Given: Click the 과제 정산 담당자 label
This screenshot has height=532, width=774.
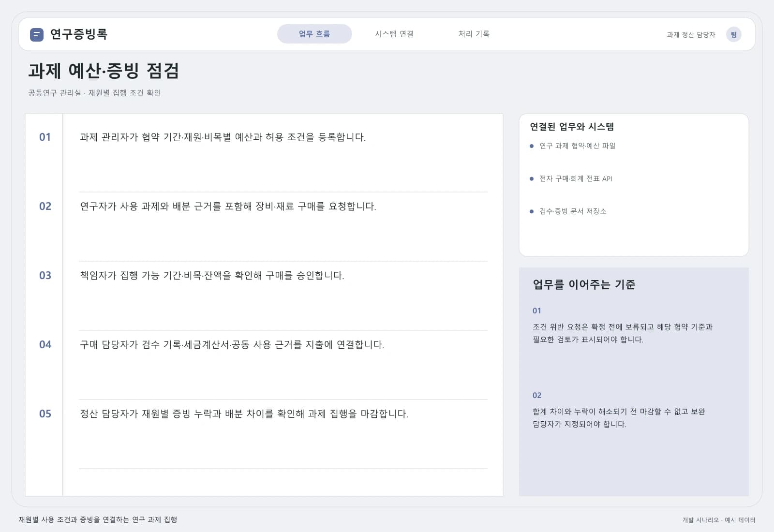Looking at the screenshot, I should pyautogui.click(x=691, y=35).
